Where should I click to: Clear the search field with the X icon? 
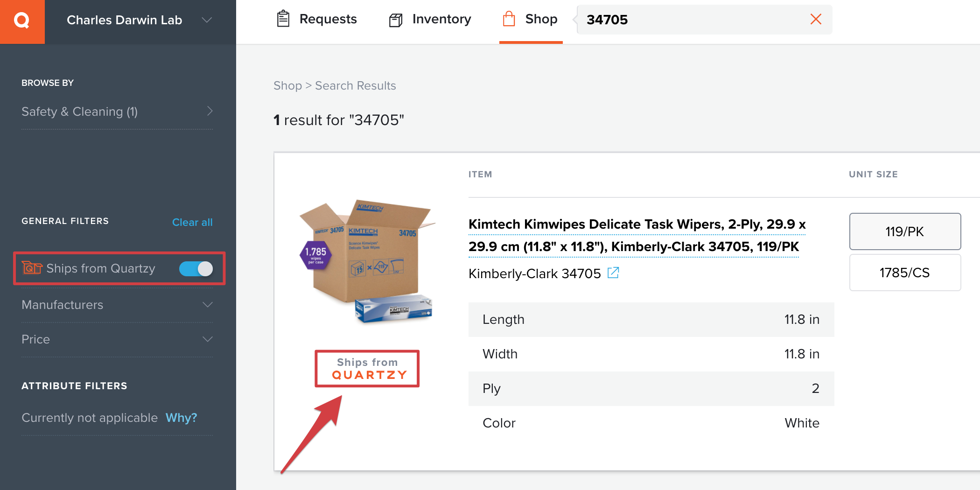pyautogui.click(x=816, y=19)
